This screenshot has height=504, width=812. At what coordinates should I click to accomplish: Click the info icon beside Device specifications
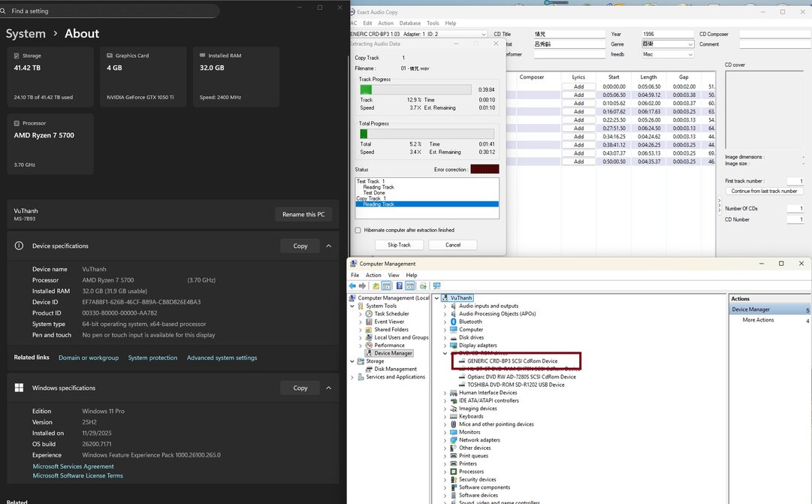(x=20, y=246)
